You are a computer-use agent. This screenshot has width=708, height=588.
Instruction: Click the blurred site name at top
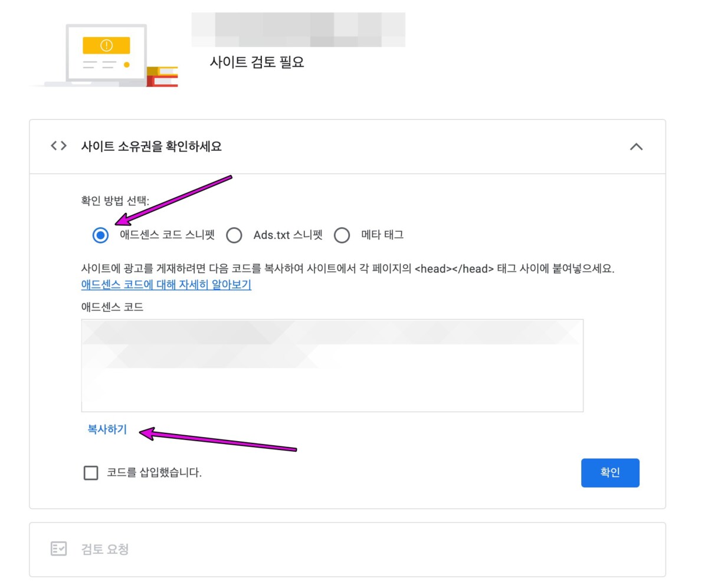[298, 29]
